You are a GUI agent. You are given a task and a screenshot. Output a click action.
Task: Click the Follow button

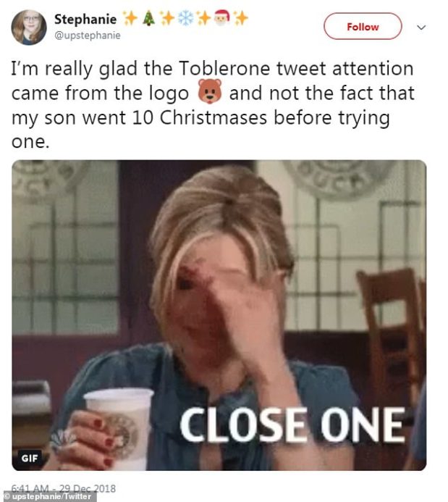(363, 26)
